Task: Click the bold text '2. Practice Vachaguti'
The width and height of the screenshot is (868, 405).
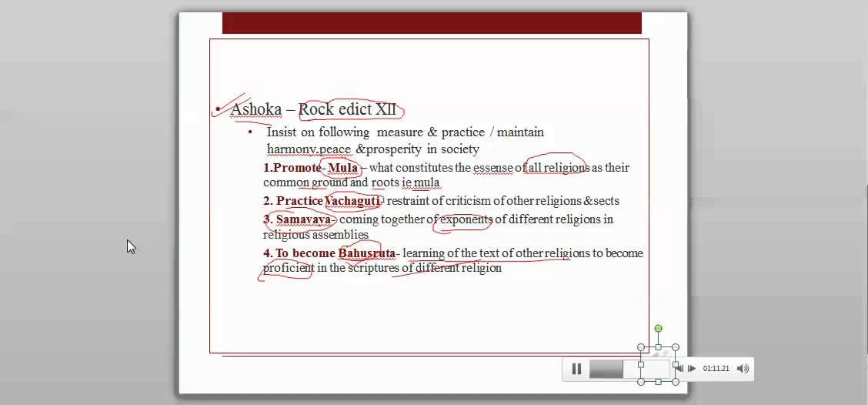Action: coord(322,200)
